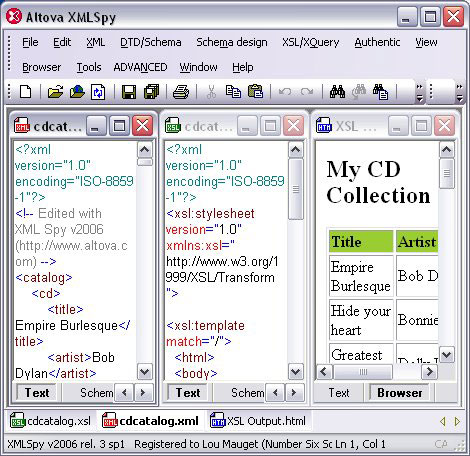This screenshot has height=456, width=470.
Task: Click the Hide your heart table cell
Action: click(x=361, y=320)
